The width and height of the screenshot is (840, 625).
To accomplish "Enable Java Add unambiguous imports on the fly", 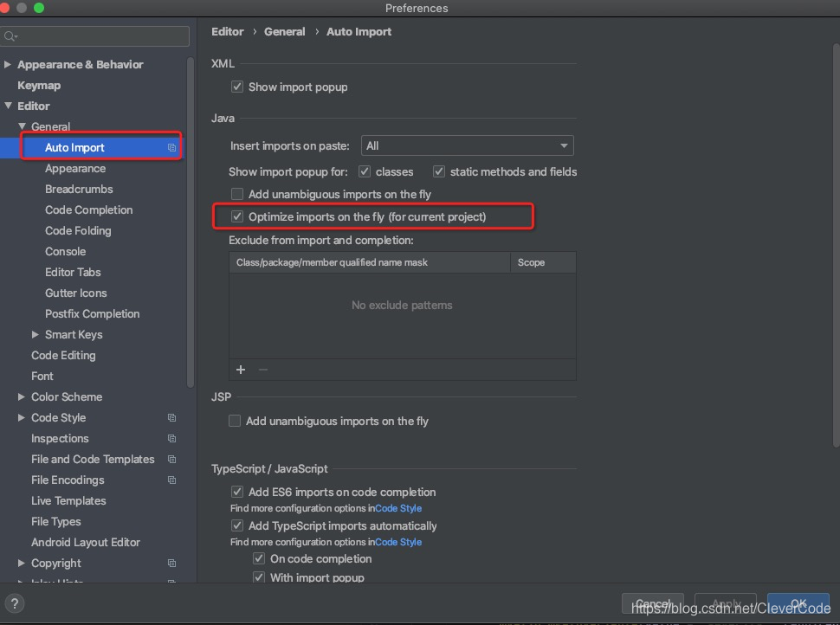I will pos(236,194).
